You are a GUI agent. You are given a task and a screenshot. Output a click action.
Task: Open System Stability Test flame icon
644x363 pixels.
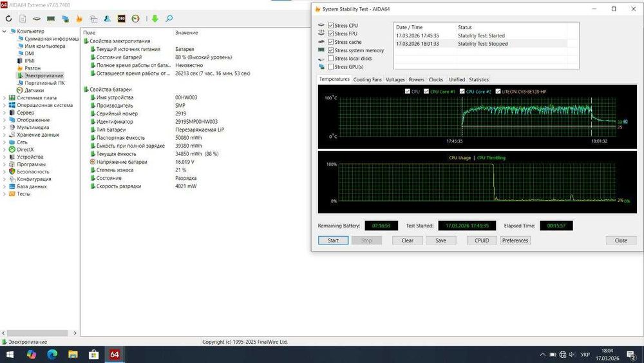point(79,19)
